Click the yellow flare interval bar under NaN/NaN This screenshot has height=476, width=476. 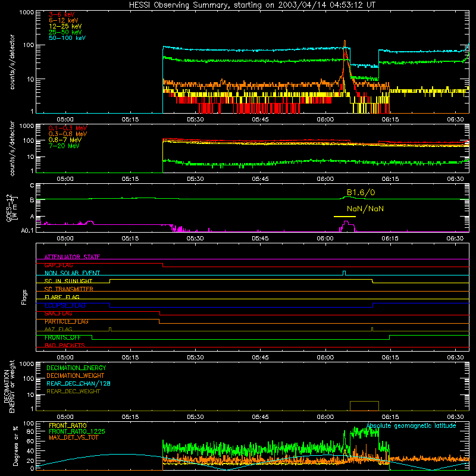coord(345,217)
